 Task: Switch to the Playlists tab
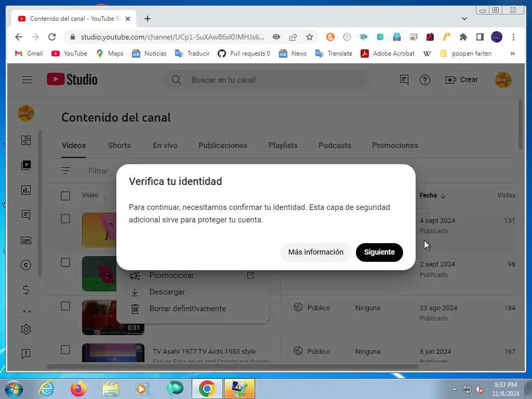[x=283, y=145]
